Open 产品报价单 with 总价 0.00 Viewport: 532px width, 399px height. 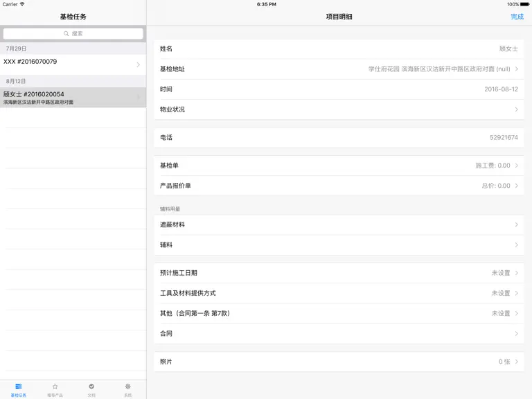click(339, 186)
